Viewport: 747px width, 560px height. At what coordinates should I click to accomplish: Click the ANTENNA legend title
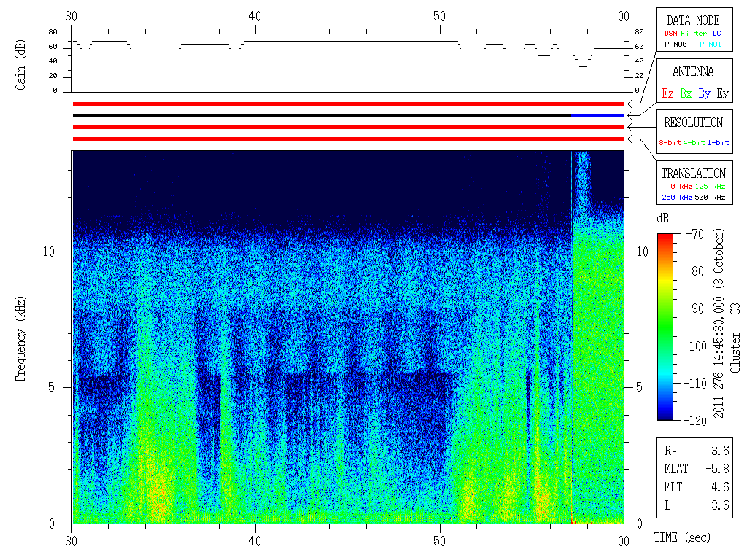(693, 71)
